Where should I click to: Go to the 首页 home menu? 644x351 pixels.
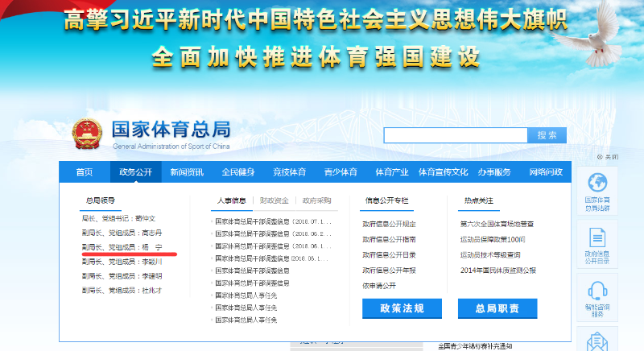[x=85, y=172]
